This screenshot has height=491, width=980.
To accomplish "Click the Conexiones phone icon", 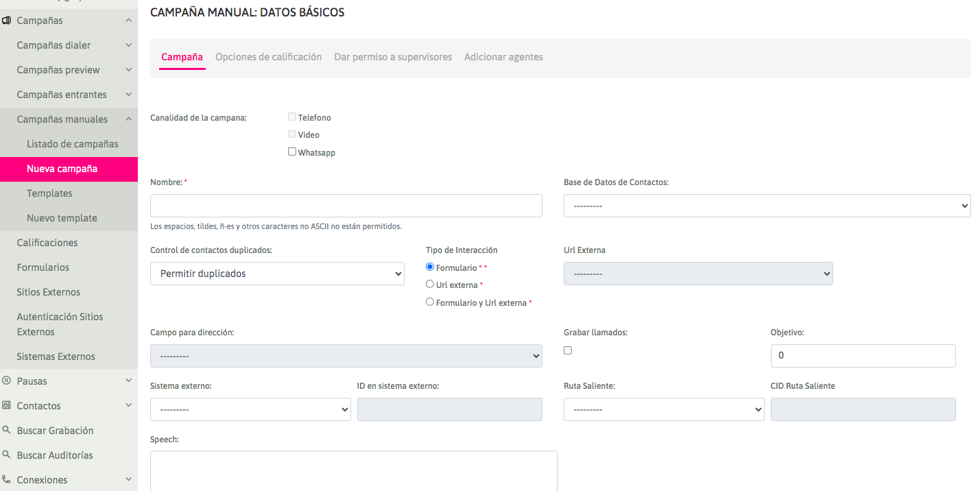I will pos(6,479).
